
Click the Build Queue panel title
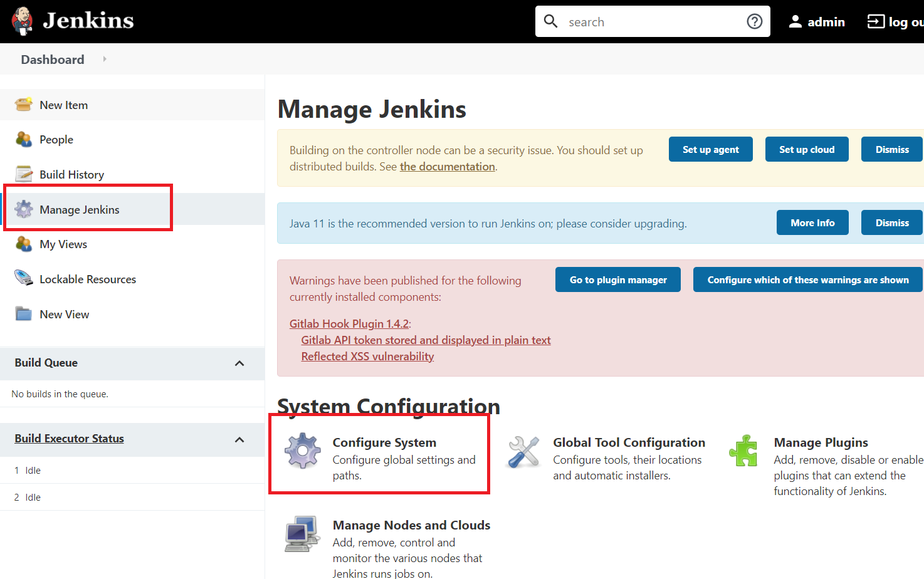(x=46, y=363)
